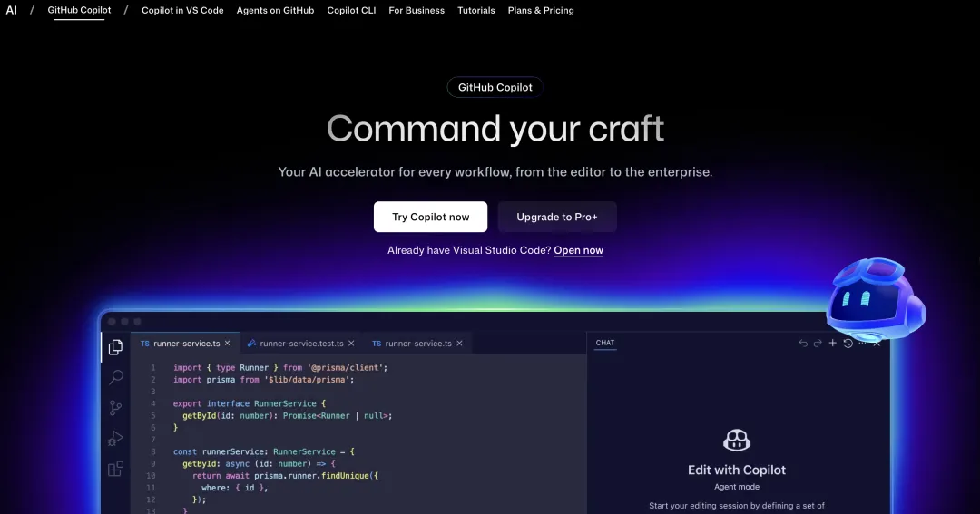
Task: Click the code line importing '@prisma/client'
Action: point(280,368)
